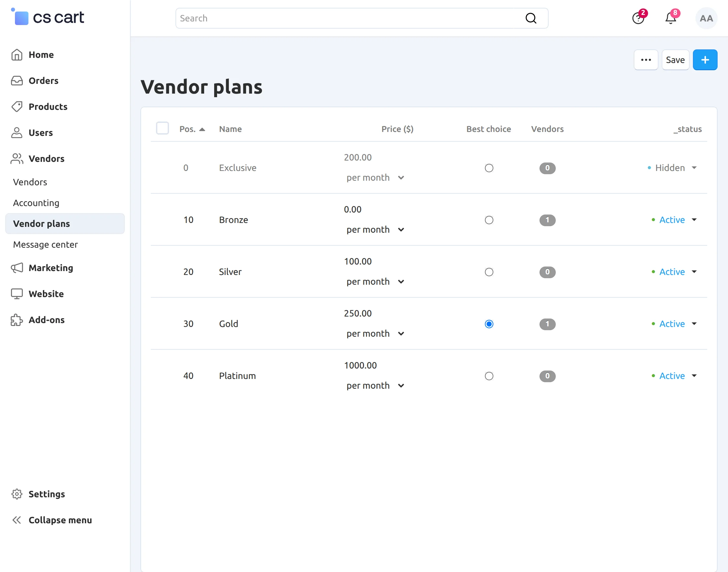The height and width of the screenshot is (572, 728).
Task: Open the AA user avatar menu
Action: (706, 18)
